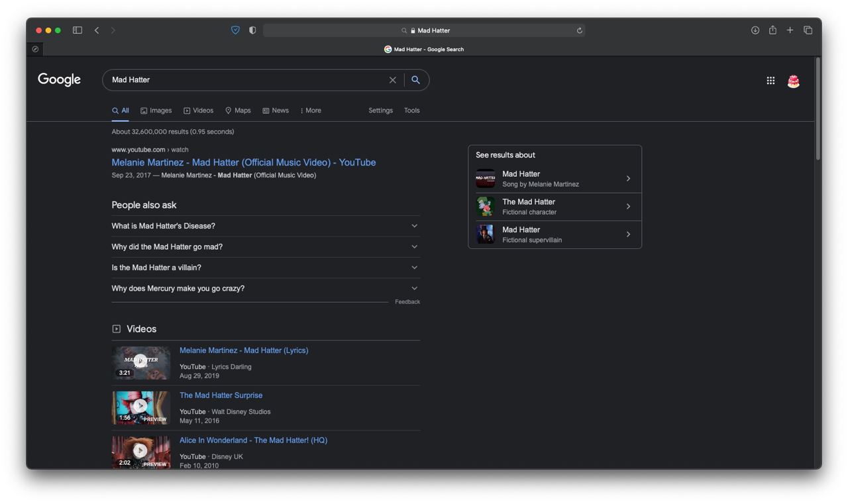The image size is (848, 504).
Task: Click into the Google search input field
Action: [x=248, y=80]
